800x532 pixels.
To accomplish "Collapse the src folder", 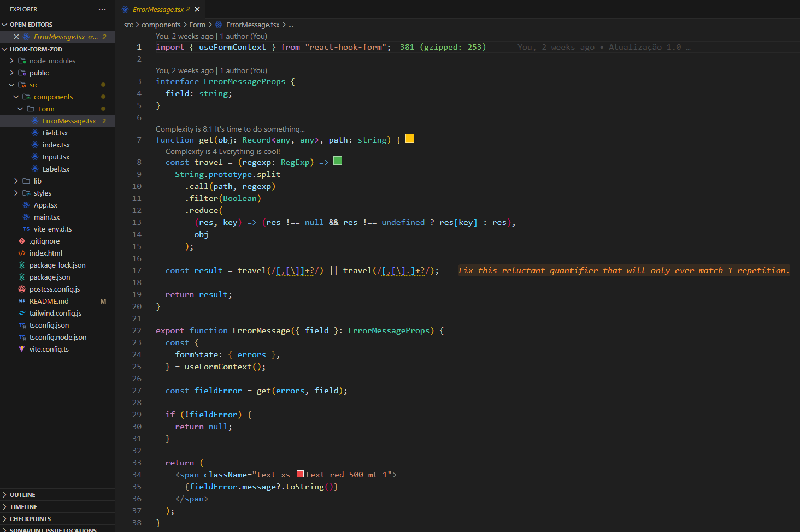I will pos(11,85).
